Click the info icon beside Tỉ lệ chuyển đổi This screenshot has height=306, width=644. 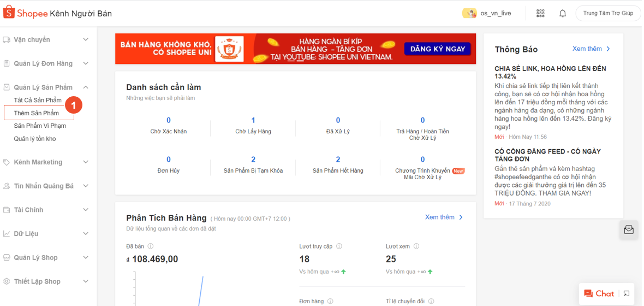(x=431, y=302)
